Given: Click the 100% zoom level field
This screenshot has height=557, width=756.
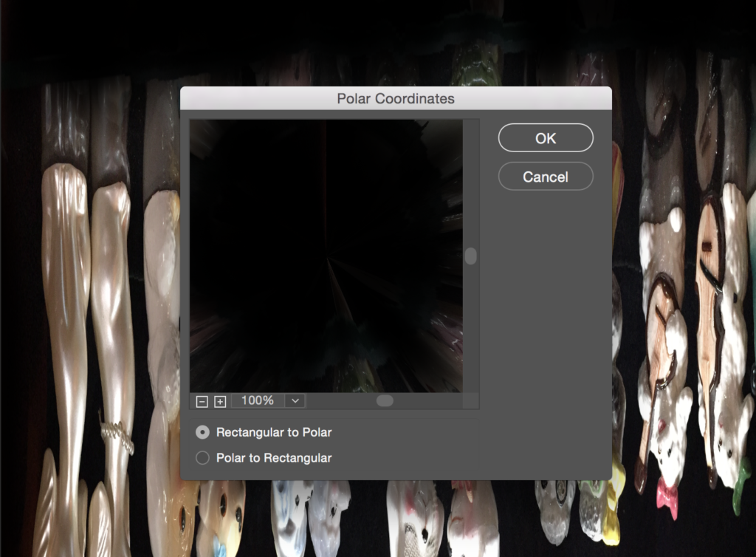Looking at the screenshot, I should tap(258, 400).
